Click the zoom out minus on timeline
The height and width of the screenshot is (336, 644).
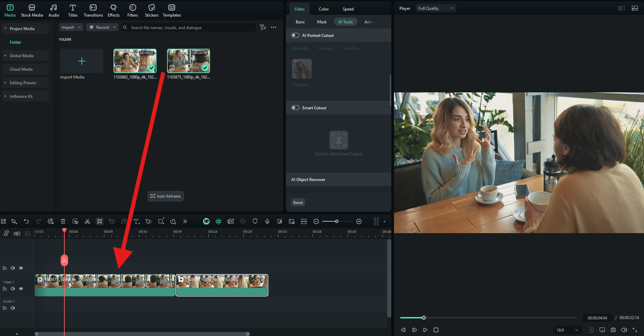click(316, 221)
